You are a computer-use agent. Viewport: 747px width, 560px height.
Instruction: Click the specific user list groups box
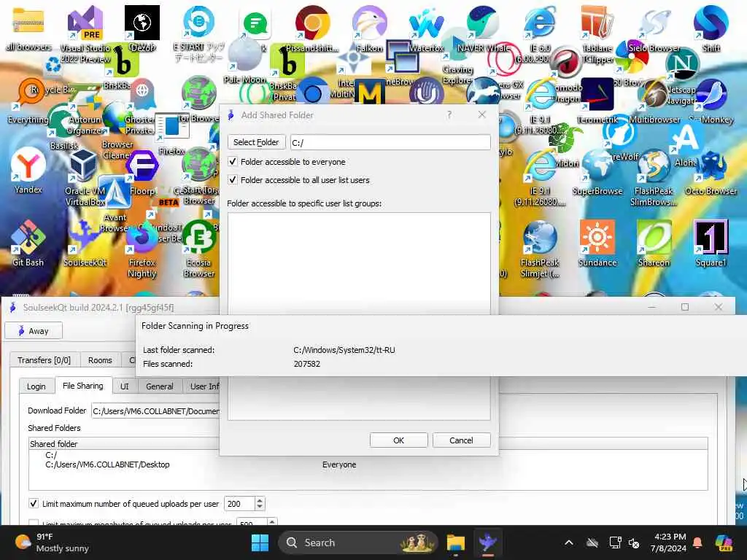point(359,316)
